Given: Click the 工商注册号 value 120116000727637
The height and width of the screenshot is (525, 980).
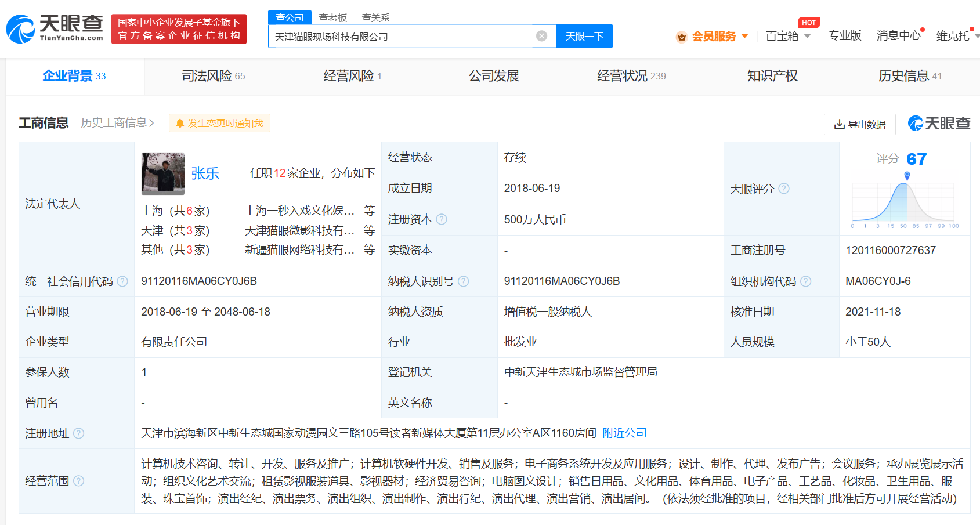Looking at the screenshot, I should (x=891, y=250).
